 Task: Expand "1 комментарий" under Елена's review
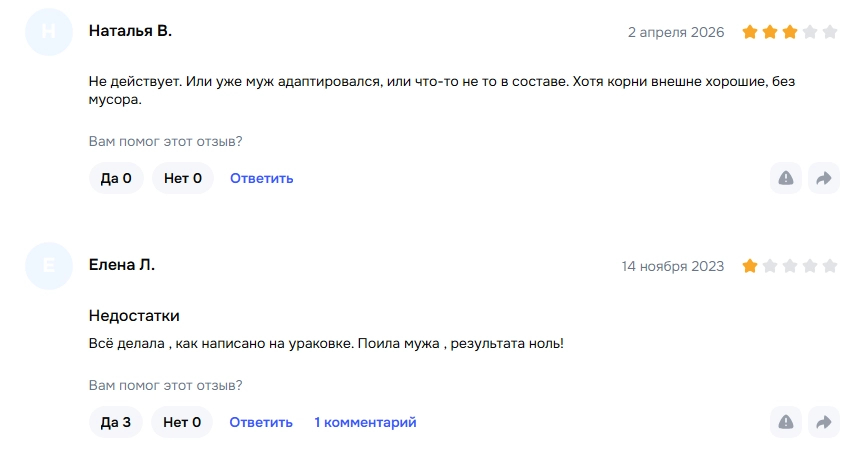[365, 422]
